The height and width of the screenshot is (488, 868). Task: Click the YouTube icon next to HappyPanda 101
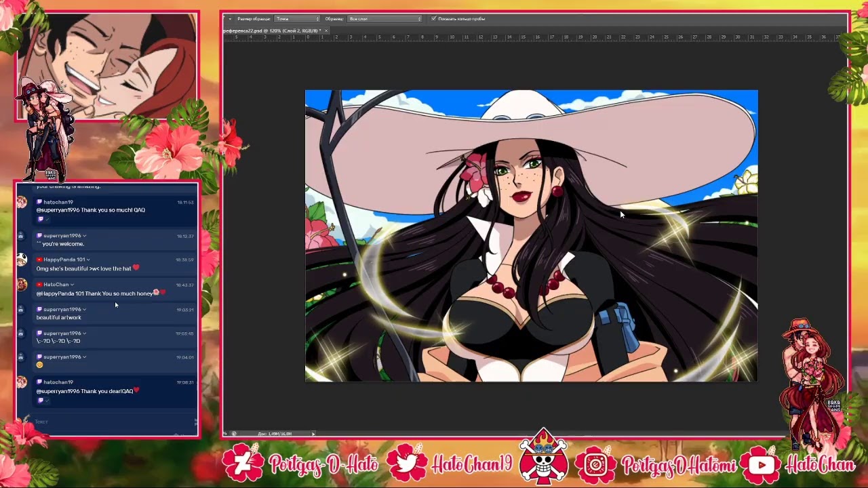[39, 260]
